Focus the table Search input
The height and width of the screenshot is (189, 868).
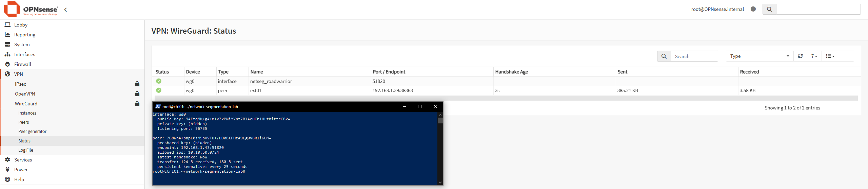click(694, 56)
